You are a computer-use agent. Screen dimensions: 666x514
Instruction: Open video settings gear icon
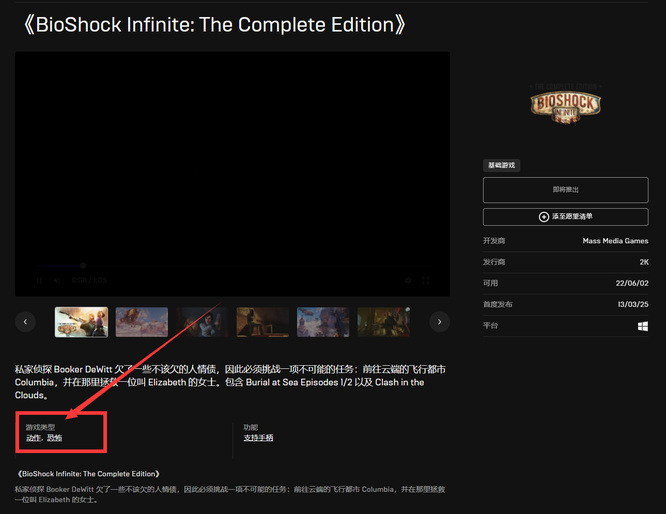(408, 281)
